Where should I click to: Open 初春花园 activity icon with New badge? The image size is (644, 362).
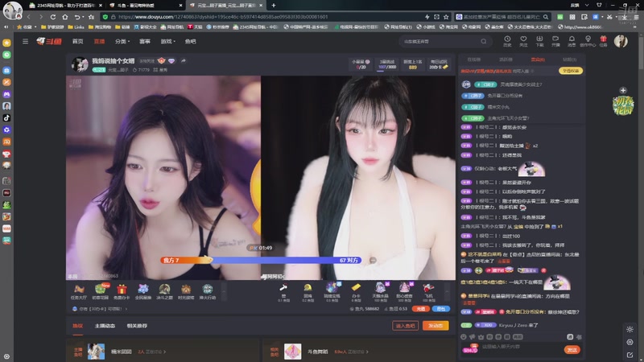(101, 292)
